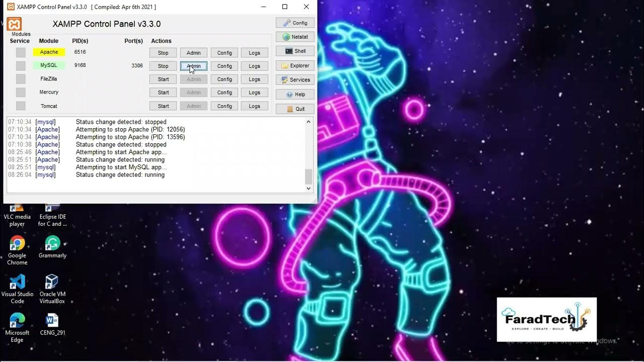Image resolution: width=644 pixels, height=362 pixels.
Task: Click the XAMPP Control Panel v3.3.0 heading
Action: 107,24
